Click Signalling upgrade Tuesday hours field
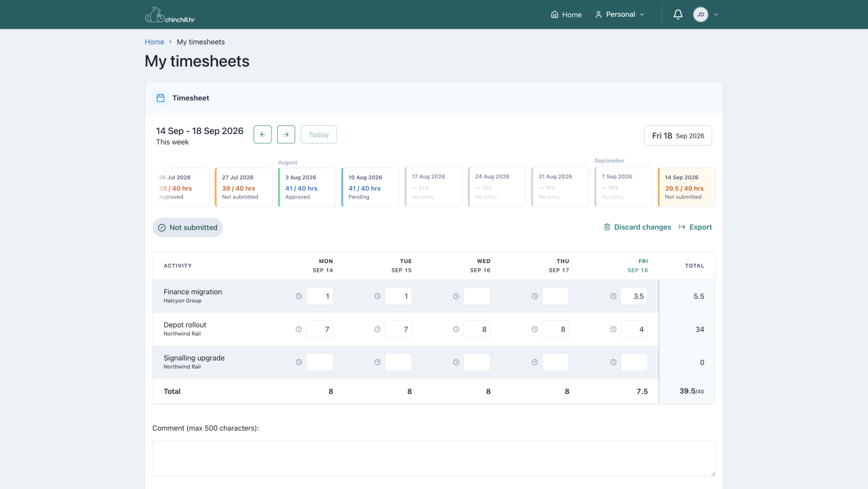Screen dimensions: 868x489 (x=398, y=362)
